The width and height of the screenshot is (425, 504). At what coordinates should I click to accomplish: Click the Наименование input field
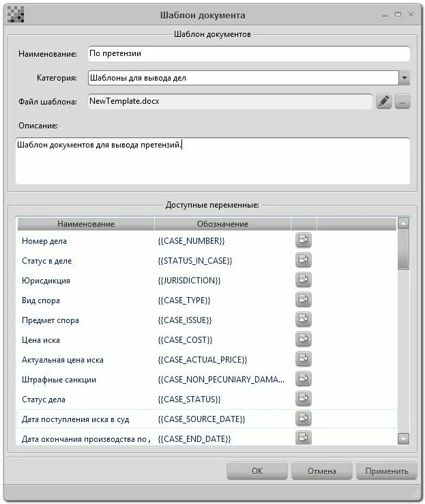coord(249,53)
